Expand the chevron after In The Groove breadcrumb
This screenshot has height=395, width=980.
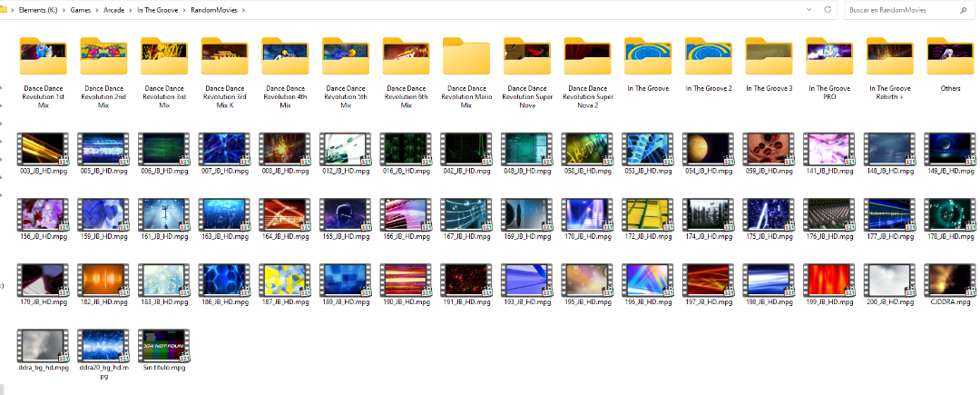coord(186,10)
